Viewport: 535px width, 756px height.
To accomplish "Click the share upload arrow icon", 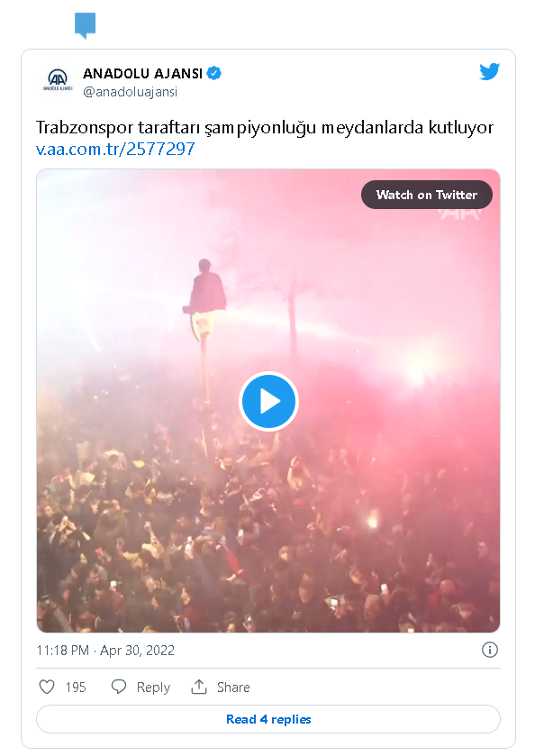I will pos(198,687).
